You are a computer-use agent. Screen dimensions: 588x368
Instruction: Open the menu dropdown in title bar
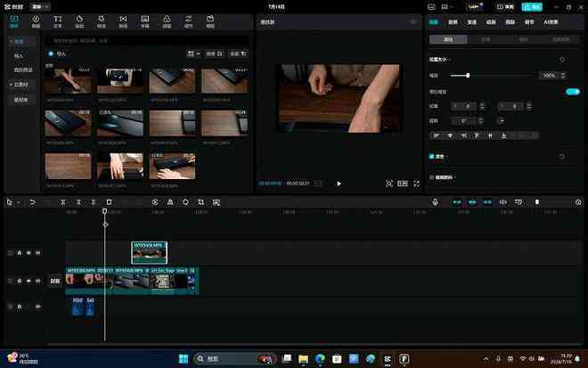point(40,7)
